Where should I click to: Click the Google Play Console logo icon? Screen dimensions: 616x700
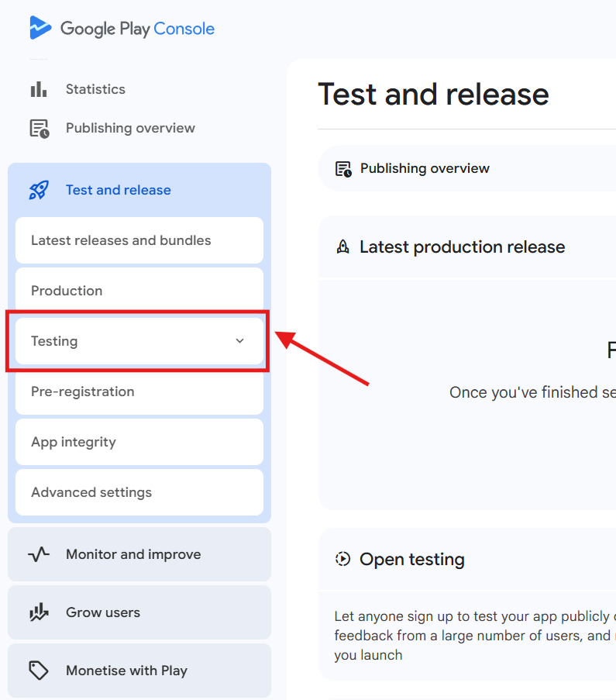coord(40,29)
